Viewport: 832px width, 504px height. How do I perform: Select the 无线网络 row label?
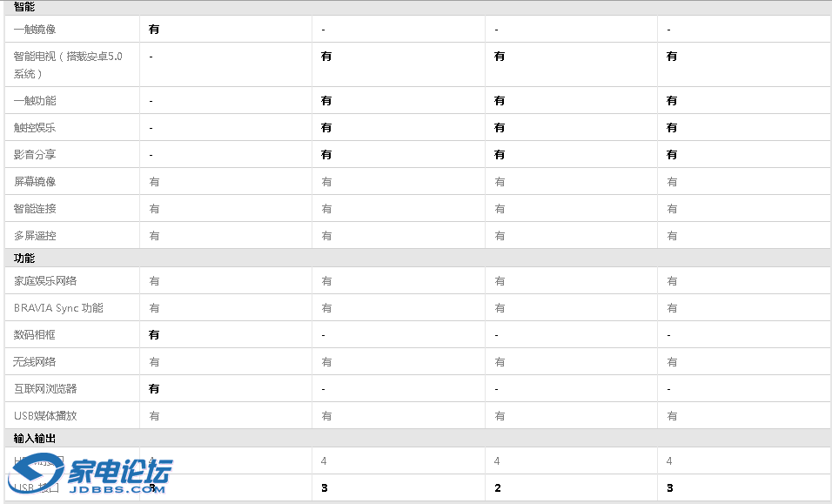tap(35, 362)
